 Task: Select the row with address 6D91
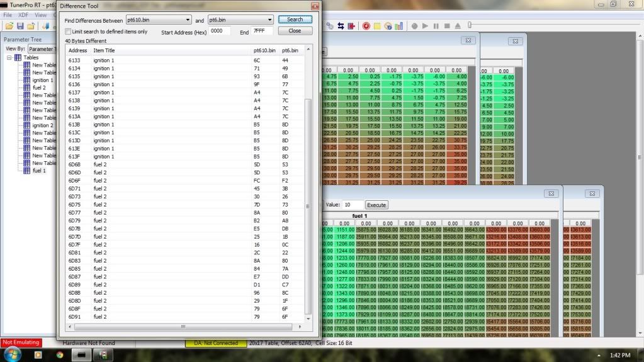coord(185,317)
